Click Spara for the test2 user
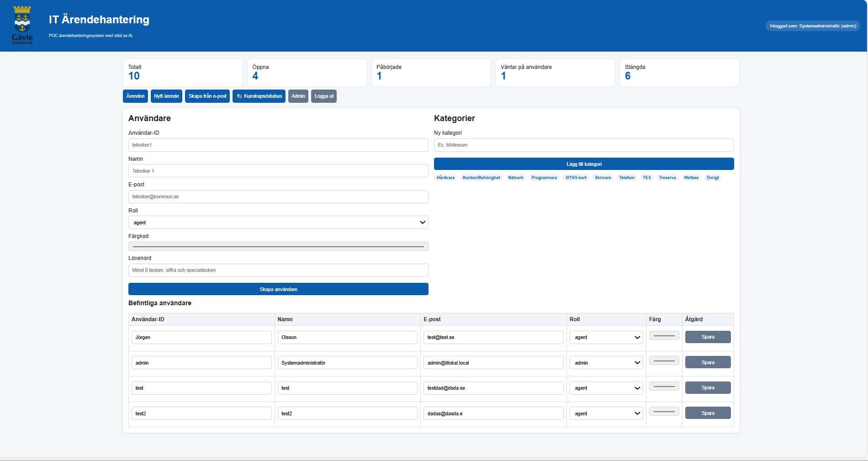This screenshot has width=868, height=461. (708, 413)
